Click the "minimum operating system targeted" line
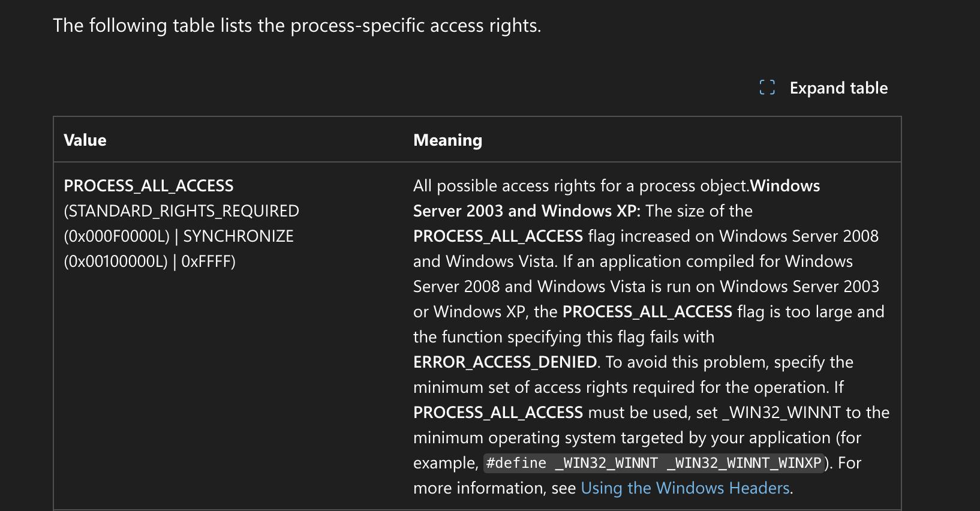 tap(637, 438)
